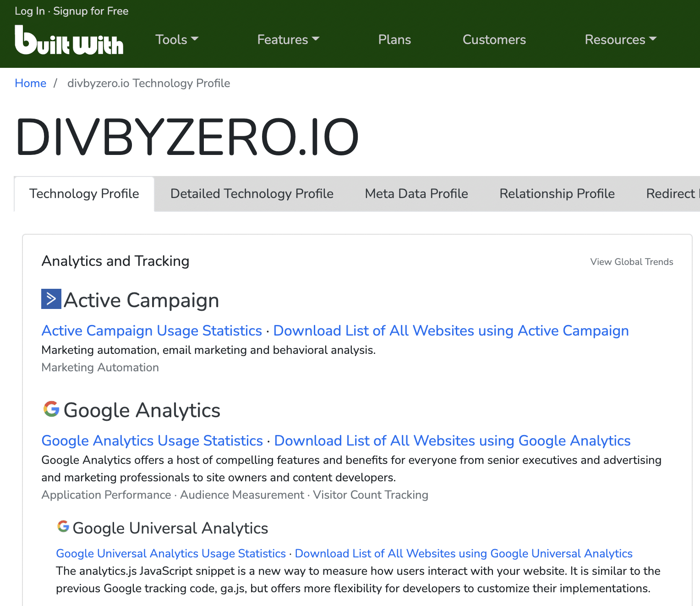Viewport: 700px width, 606px height.
Task: Click the Analytics and Tracking section heading
Action: point(115,261)
